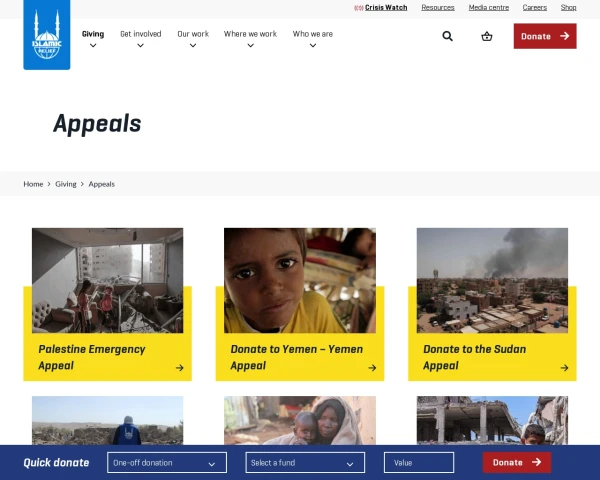
Task: Expand the Get involved menu chevron
Action: click(140, 46)
